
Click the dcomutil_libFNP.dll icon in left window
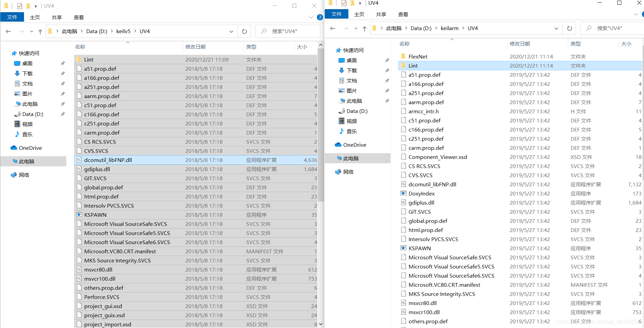tap(79, 160)
